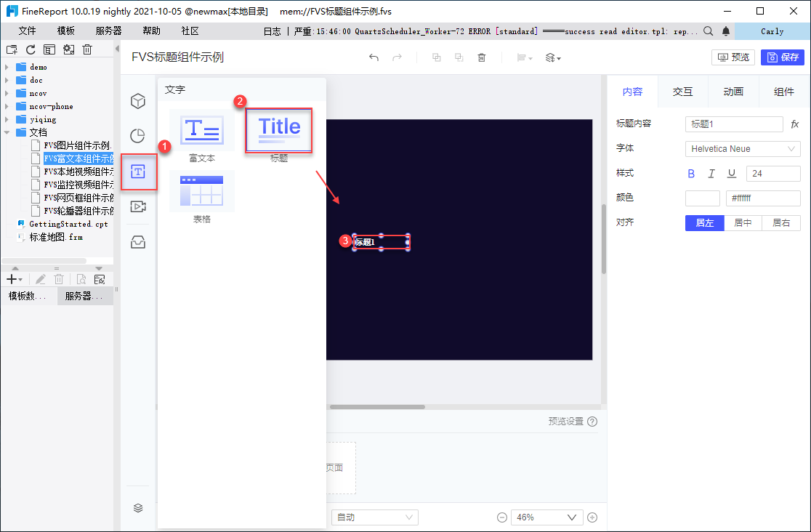Open the 46% zoom level dropdown
The image size is (811, 532).
click(x=546, y=517)
